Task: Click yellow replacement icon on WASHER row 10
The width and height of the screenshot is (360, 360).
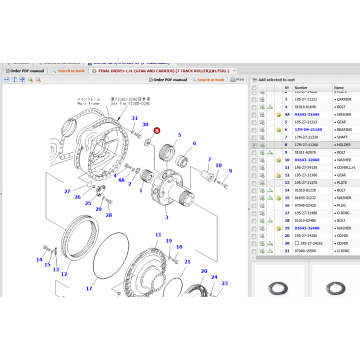Action: [x=278, y=160]
